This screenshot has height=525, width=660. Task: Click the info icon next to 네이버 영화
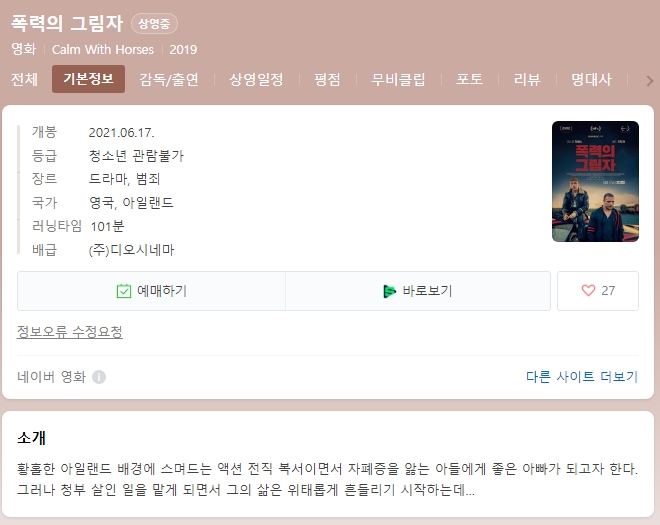point(99,377)
